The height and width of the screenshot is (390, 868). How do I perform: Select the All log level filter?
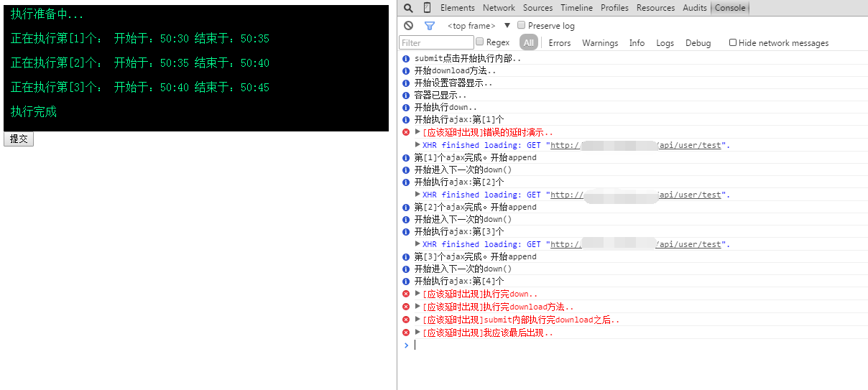pyautogui.click(x=530, y=42)
